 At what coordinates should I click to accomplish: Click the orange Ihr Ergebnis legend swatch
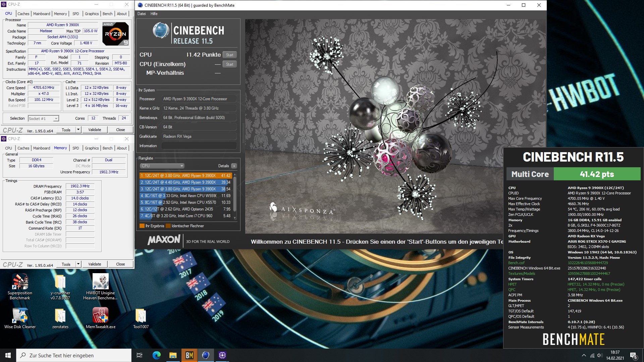coord(142,226)
